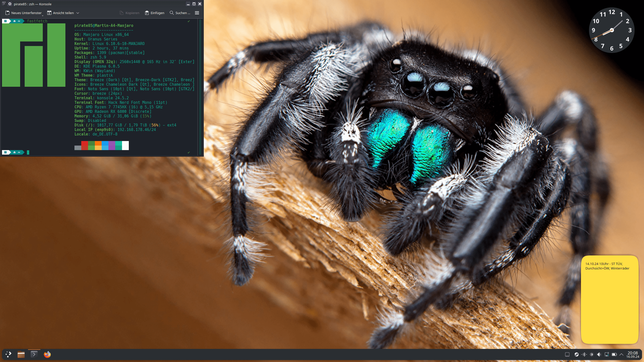Click the 'Terminal: konsole 24.5.2' line
Viewport: 644px width, 362px height.
pos(102,98)
